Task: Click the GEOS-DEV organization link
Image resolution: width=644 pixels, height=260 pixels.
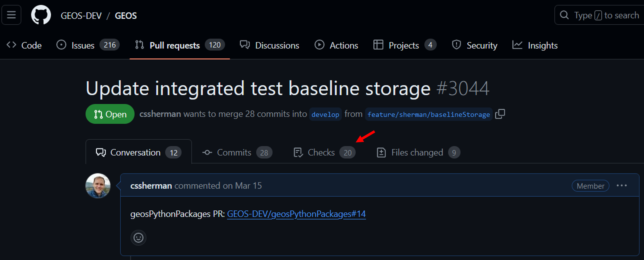Action: [81, 15]
